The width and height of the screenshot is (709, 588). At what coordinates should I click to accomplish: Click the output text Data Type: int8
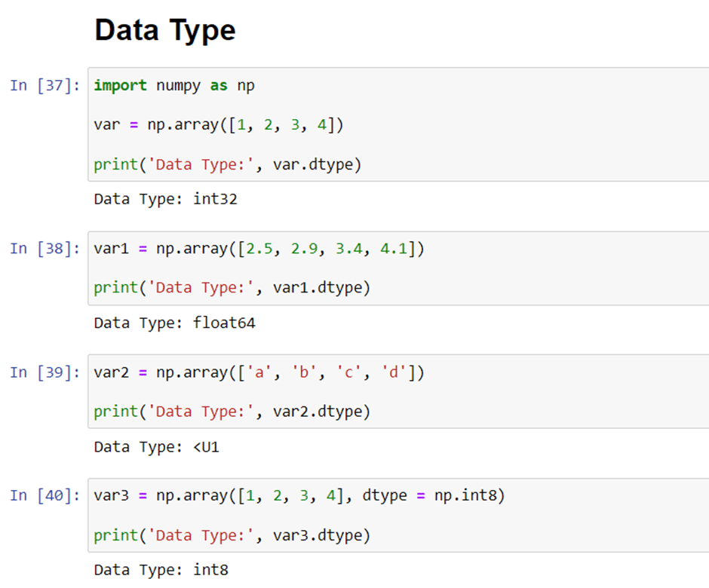point(161,569)
